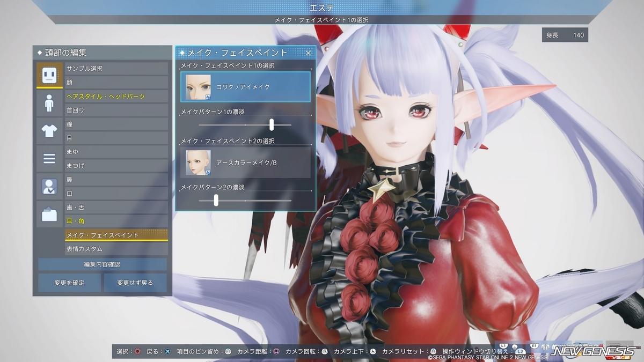The height and width of the screenshot is (362, 644).
Task: Click the 戻る cross button hint
Action: point(167,352)
